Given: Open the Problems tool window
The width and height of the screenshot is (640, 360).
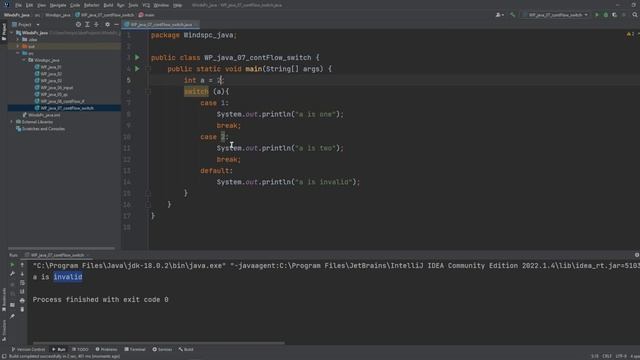Looking at the screenshot, I should click(x=106, y=349).
